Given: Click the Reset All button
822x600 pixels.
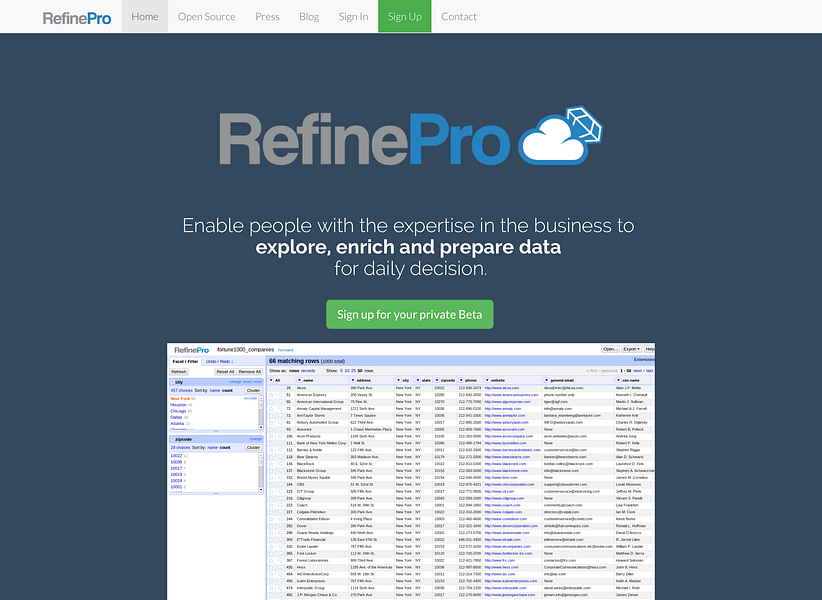Looking at the screenshot, I should [x=225, y=372].
